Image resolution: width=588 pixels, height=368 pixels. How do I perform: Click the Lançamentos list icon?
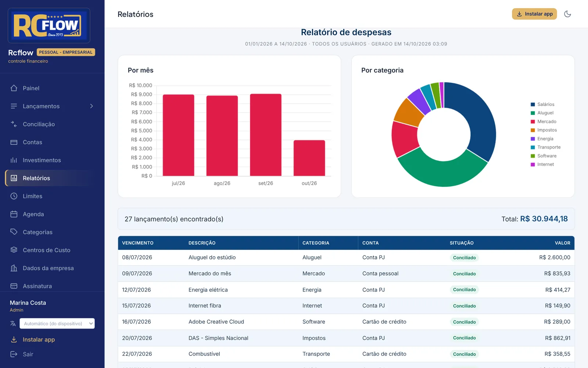coord(14,106)
